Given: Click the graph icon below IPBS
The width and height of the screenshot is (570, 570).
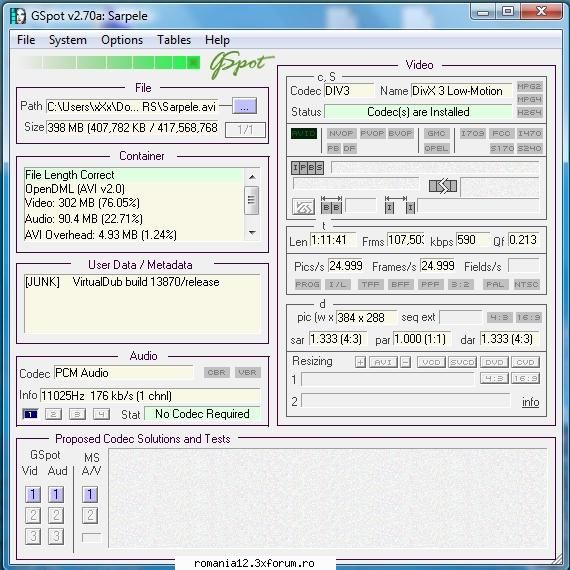Looking at the screenshot, I should tap(303, 207).
